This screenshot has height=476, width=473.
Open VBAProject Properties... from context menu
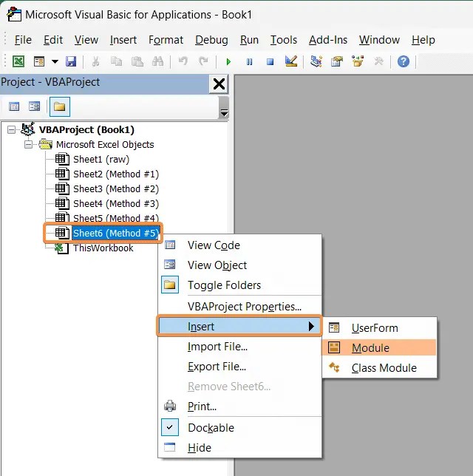(240, 307)
